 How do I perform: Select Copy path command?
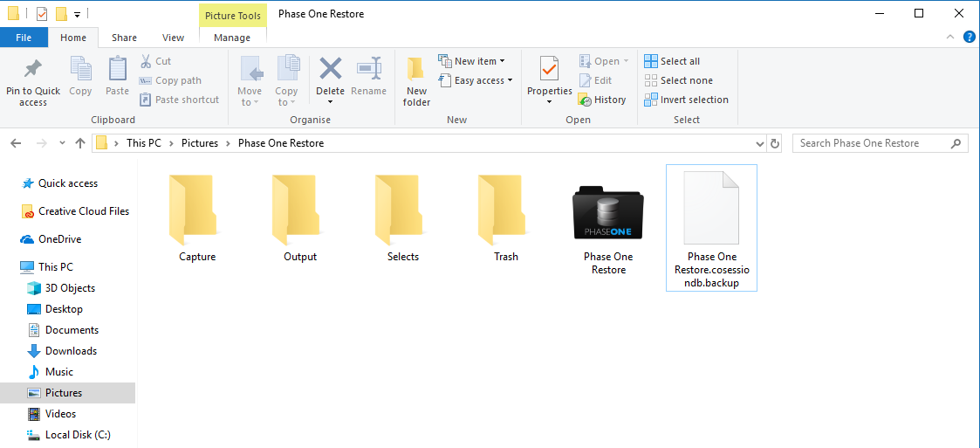click(170, 80)
